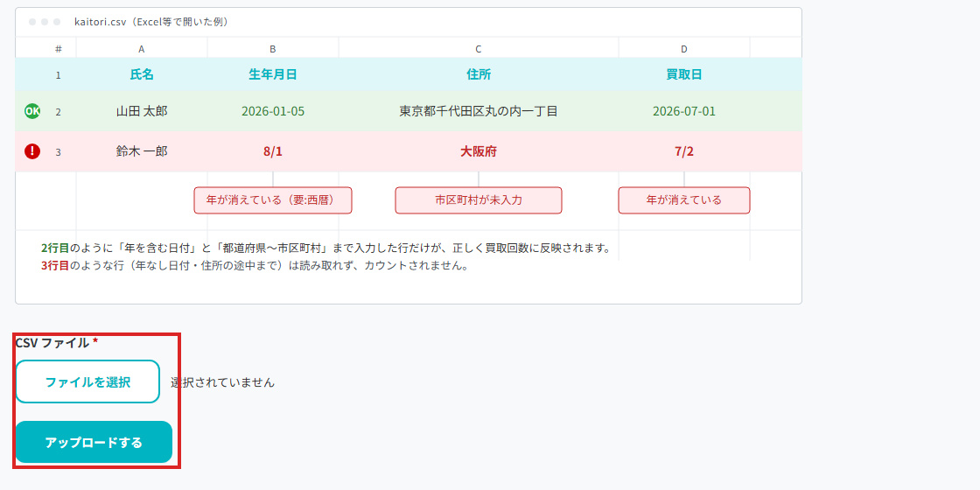Click the column D header letter
The width and height of the screenshot is (980, 490).
pos(684,48)
